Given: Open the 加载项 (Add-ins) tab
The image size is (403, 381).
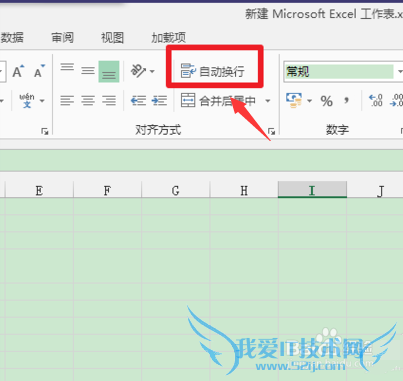Looking at the screenshot, I should pos(169,37).
